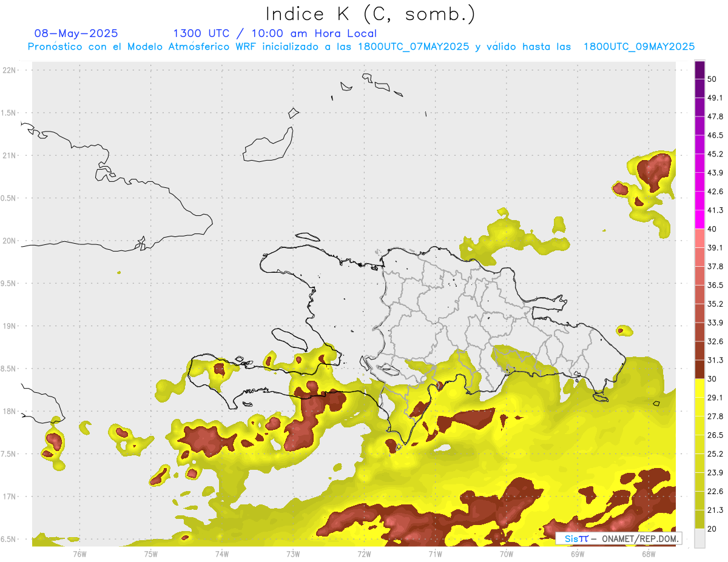728x562 pixels.
Task: Click the 50 value on the color scale
Action: coord(712,79)
